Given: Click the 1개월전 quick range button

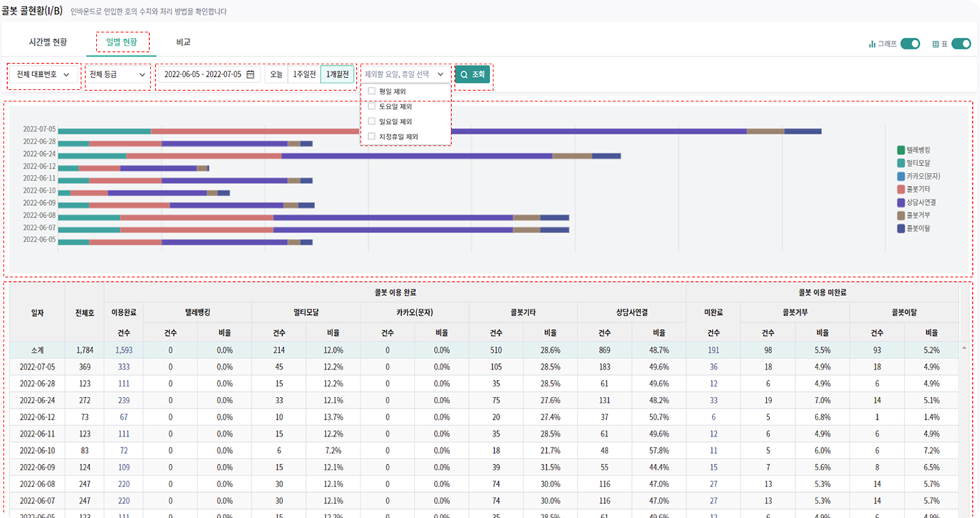Looking at the screenshot, I should point(338,74).
